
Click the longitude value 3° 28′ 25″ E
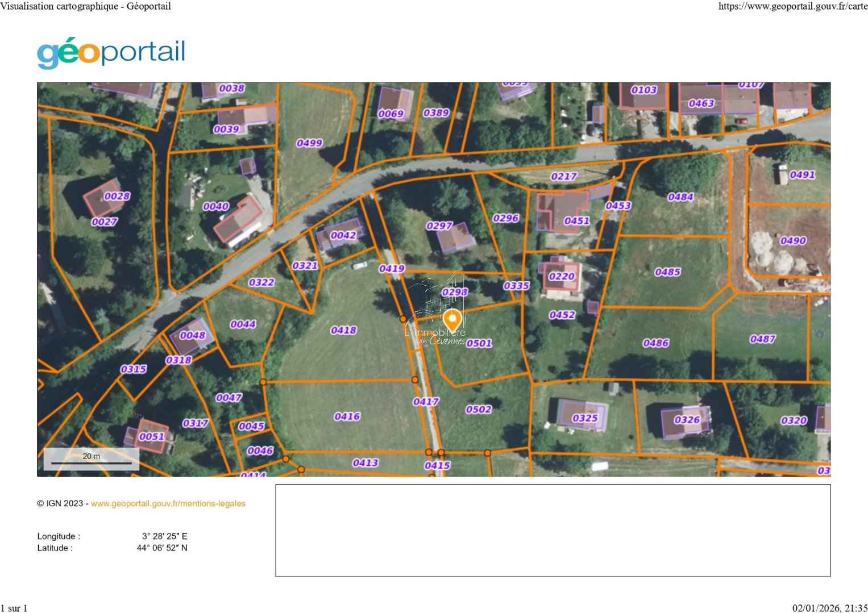click(x=164, y=536)
